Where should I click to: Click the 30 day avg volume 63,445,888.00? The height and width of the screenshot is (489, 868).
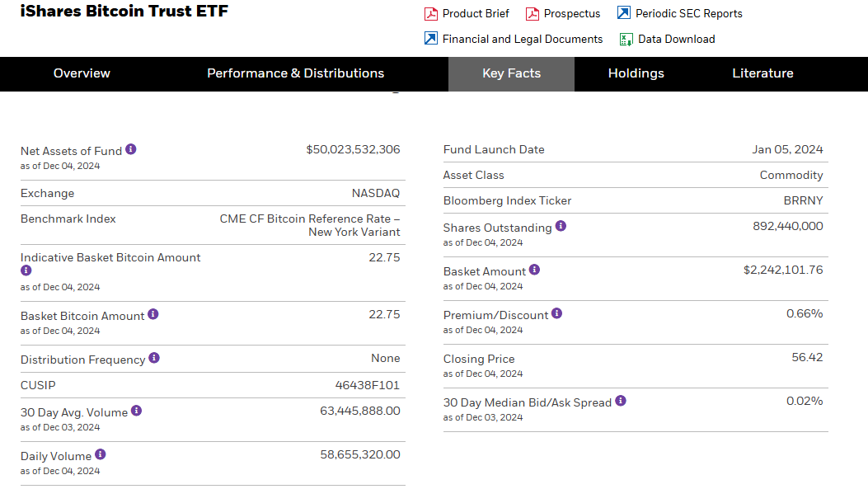[x=360, y=411]
